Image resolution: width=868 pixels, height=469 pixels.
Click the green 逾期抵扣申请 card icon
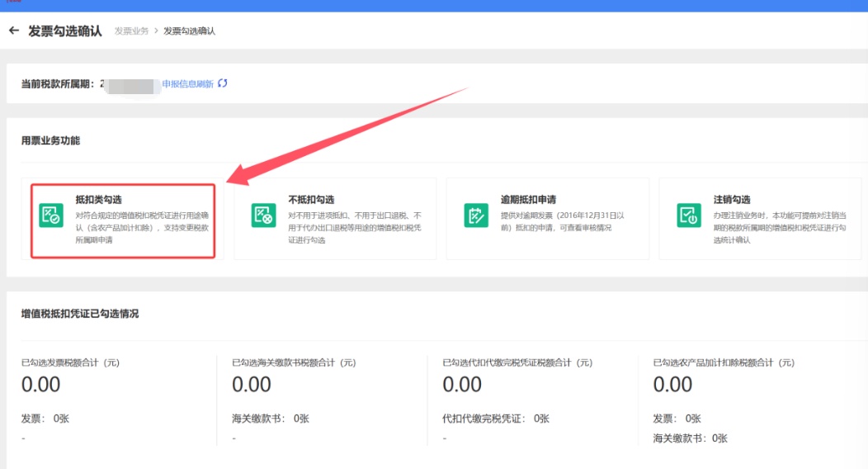[476, 215]
